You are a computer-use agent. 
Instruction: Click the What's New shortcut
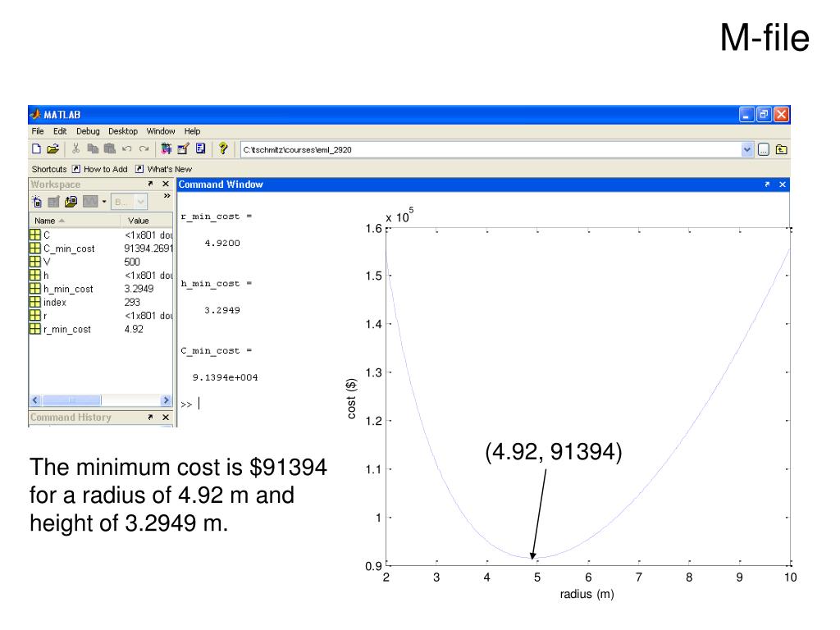[x=163, y=169]
